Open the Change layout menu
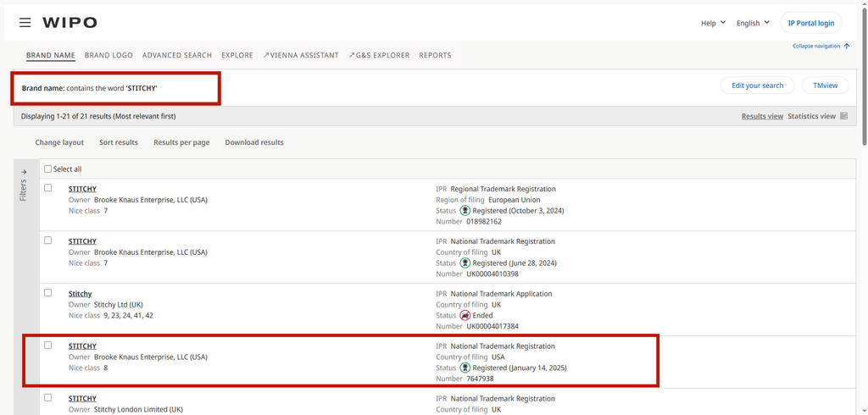Screen dimensions: 868x415 59,142
